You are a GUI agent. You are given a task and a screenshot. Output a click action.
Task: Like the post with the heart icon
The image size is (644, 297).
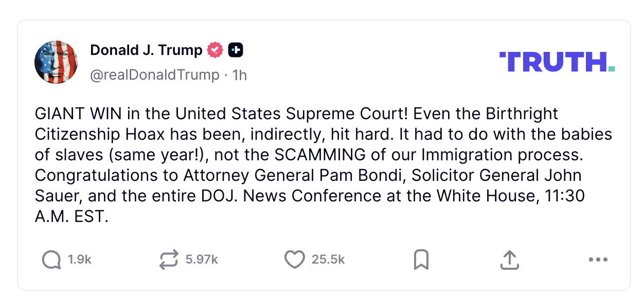tap(294, 259)
